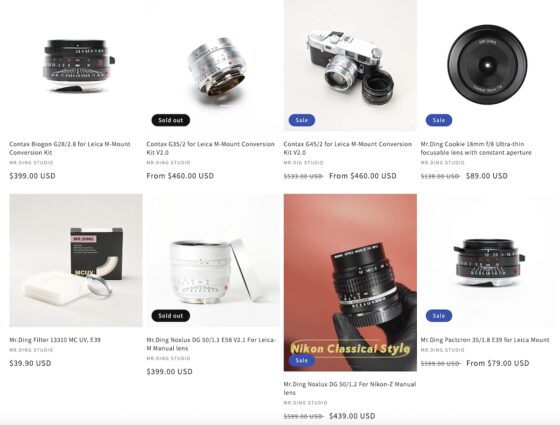Open Mr.Ding Pactcron 35/1.8 E39 title
The image size is (560, 425).
pos(485,340)
